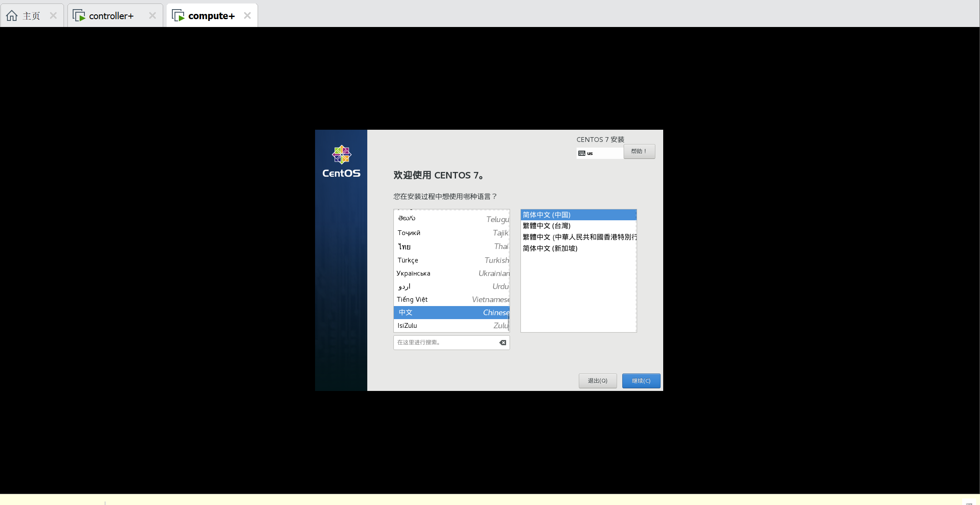
Task: Click the home icon in 主页 tab
Action: 12,16
